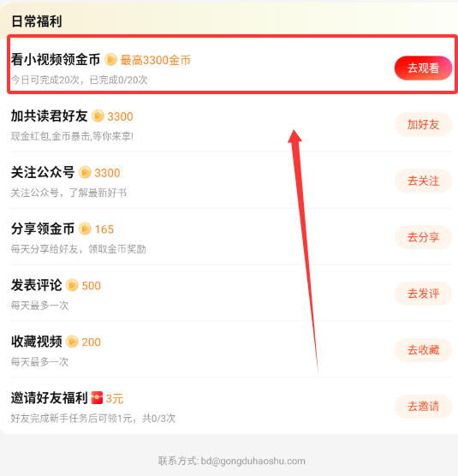This screenshot has width=458, height=476.
Task: Click the coin icon next to 关注公众号
Action: point(85,172)
